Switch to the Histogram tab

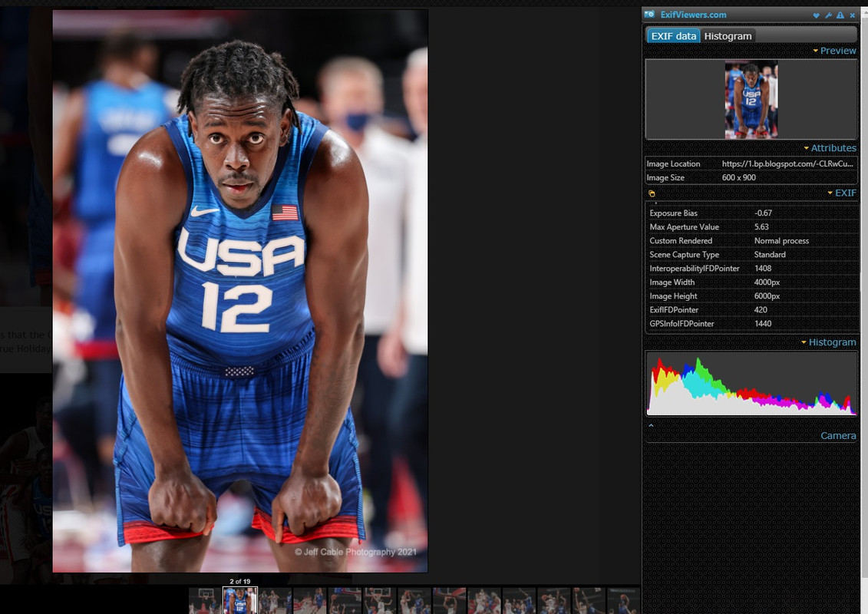[x=728, y=36]
